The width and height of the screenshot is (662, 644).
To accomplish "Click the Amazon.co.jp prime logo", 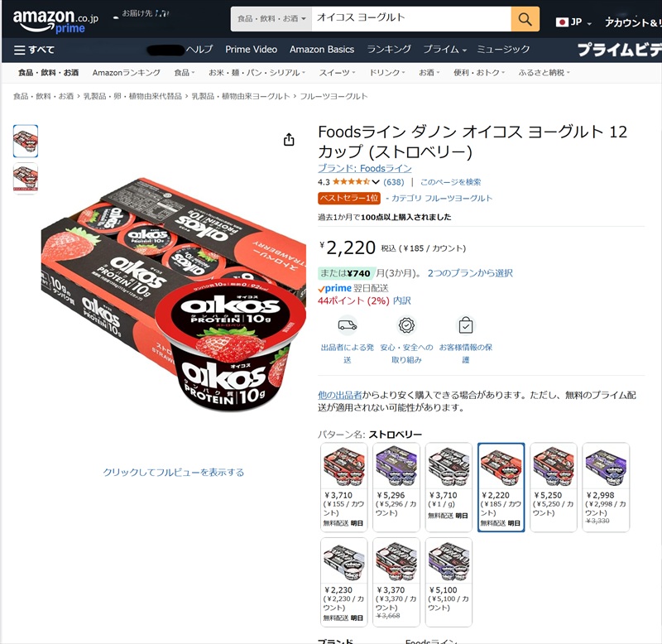I will [x=55, y=21].
